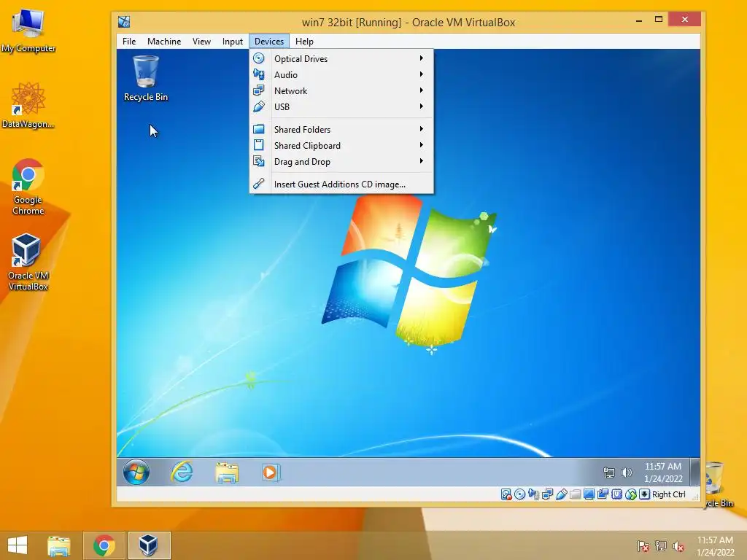Click the VirtualBox window title icon
This screenshot has width=747, height=560.
(124, 22)
